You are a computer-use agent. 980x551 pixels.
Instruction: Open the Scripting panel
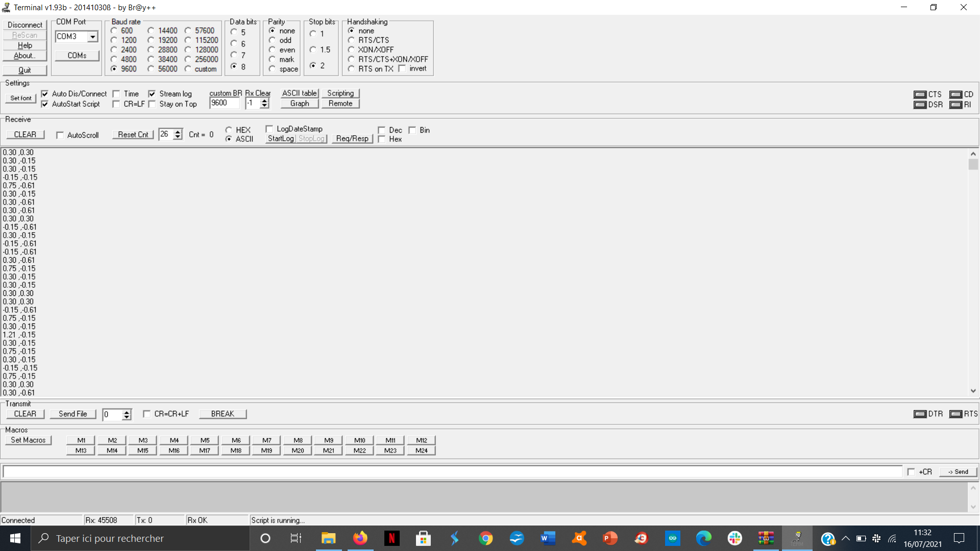coord(340,93)
